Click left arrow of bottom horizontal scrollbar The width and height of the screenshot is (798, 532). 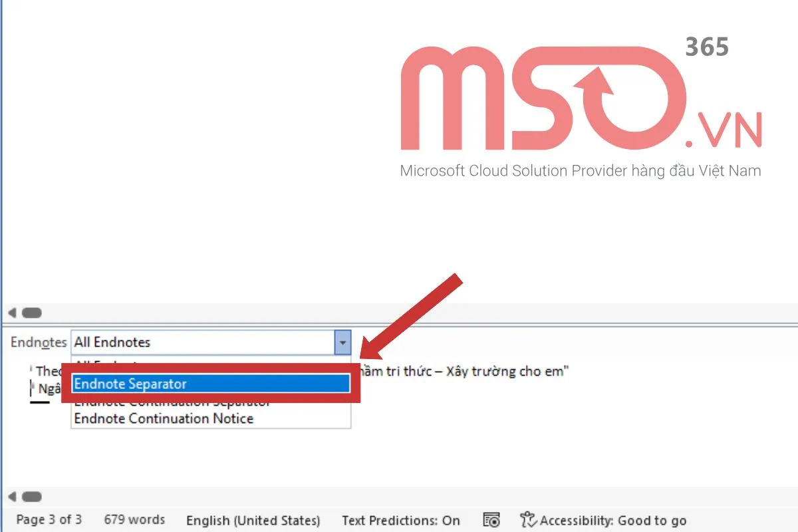pos(11,497)
